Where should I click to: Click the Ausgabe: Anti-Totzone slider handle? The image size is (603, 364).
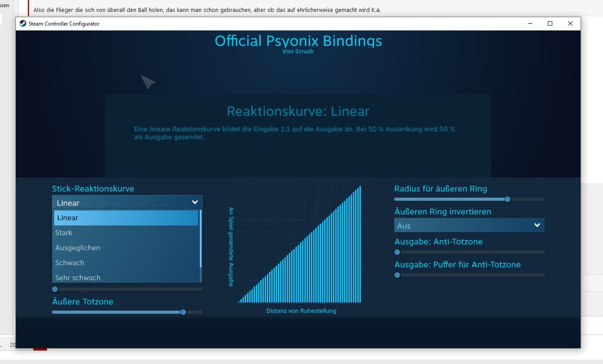point(397,252)
